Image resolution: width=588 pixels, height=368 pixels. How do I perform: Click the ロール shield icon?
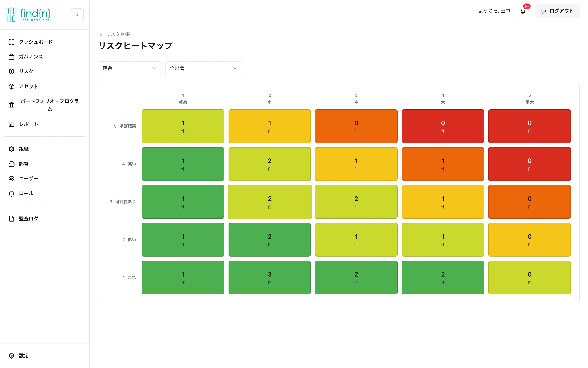click(11, 193)
